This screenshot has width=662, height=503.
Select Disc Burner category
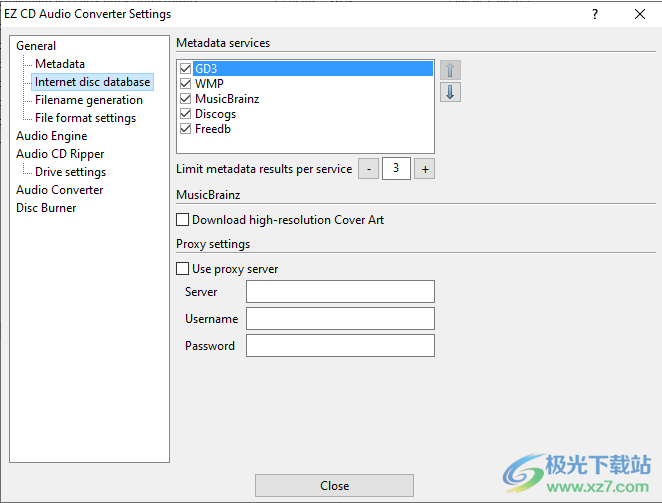click(x=46, y=208)
